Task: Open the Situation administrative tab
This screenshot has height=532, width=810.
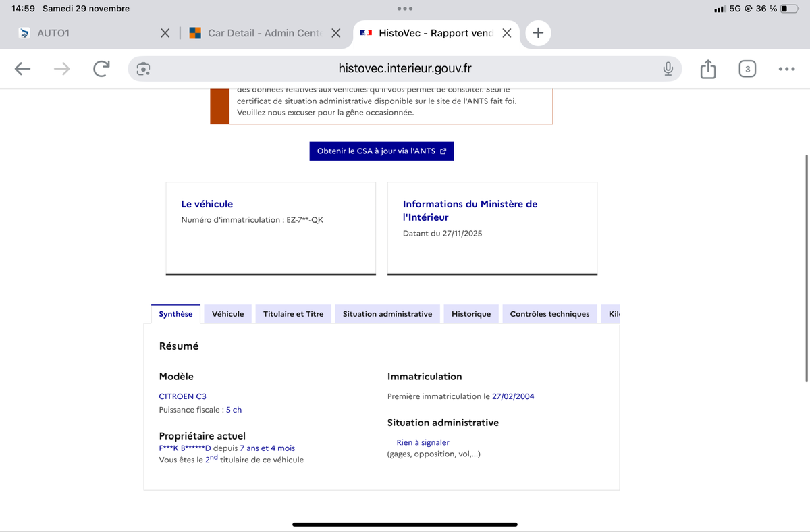Action: (x=387, y=314)
